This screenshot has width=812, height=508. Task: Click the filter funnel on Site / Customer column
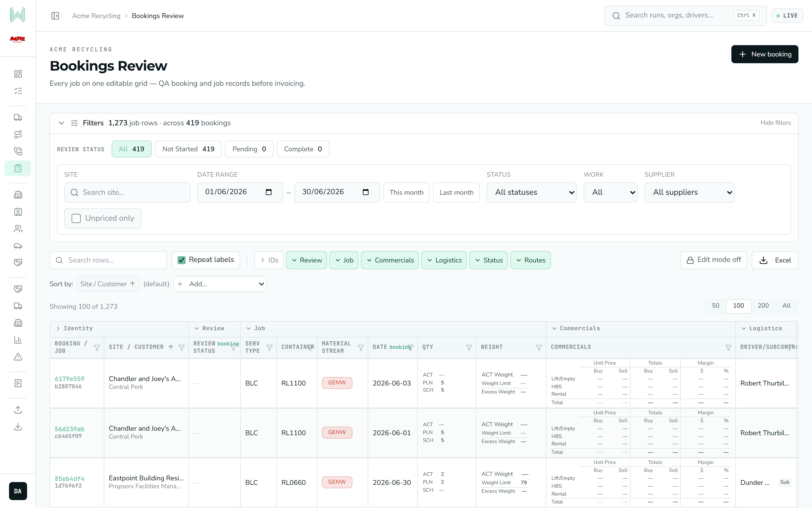182,348
